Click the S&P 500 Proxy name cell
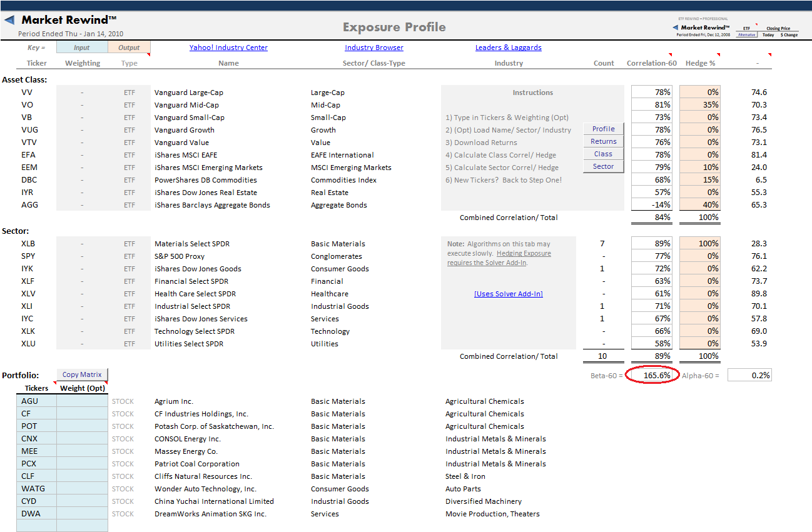 click(x=180, y=256)
